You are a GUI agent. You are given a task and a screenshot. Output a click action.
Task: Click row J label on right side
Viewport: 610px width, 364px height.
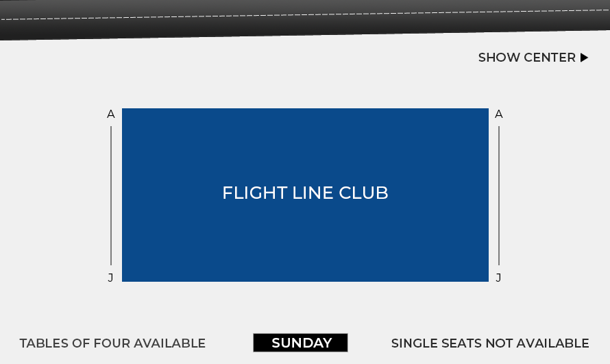(x=498, y=278)
